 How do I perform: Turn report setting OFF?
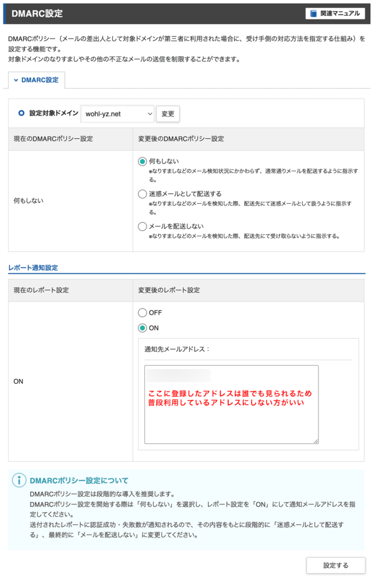(x=143, y=313)
